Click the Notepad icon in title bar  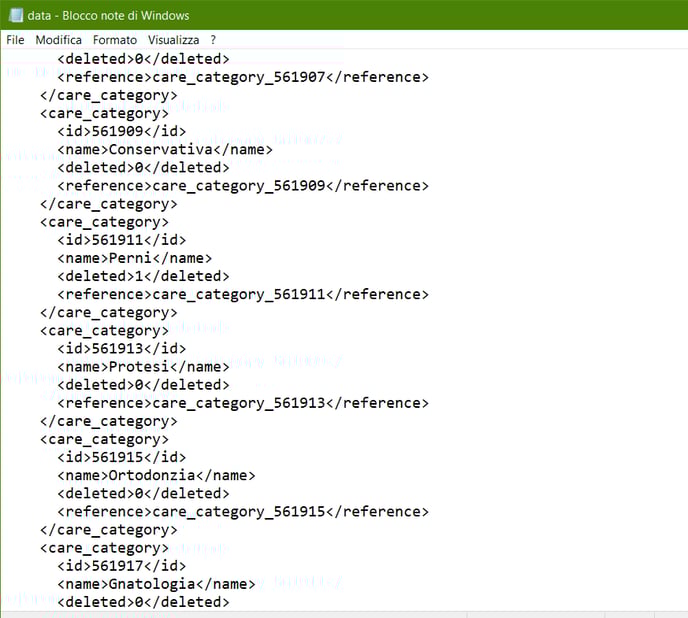(x=16, y=15)
